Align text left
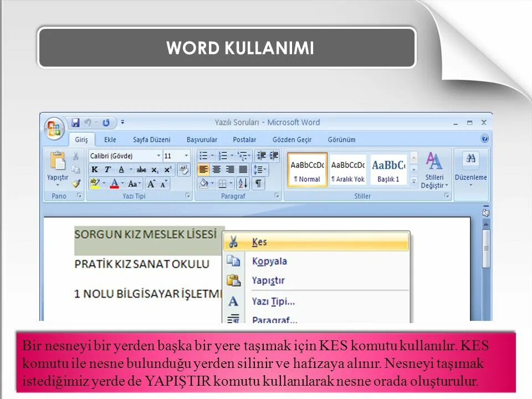 (203, 170)
